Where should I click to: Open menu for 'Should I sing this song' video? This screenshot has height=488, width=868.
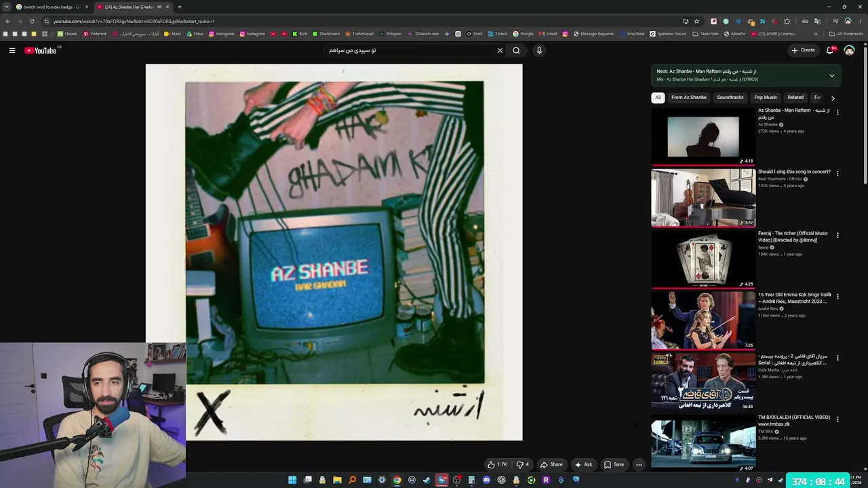tap(837, 174)
